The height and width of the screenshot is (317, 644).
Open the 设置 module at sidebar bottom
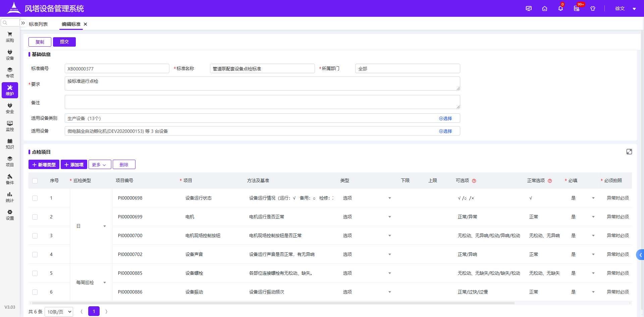point(10,214)
